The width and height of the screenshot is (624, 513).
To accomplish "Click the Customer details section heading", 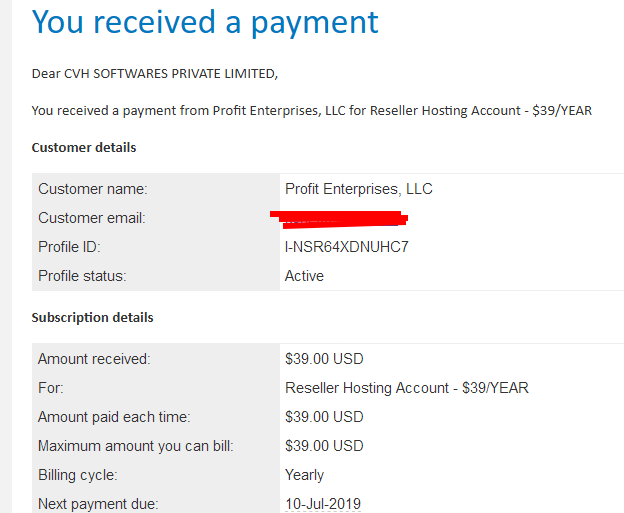I will [x=84, y=148].
